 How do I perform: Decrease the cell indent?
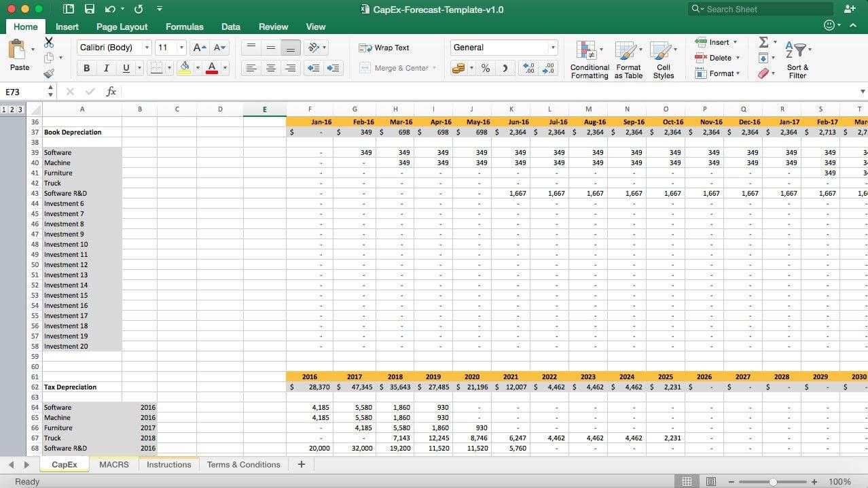click(x=313, y=68)
